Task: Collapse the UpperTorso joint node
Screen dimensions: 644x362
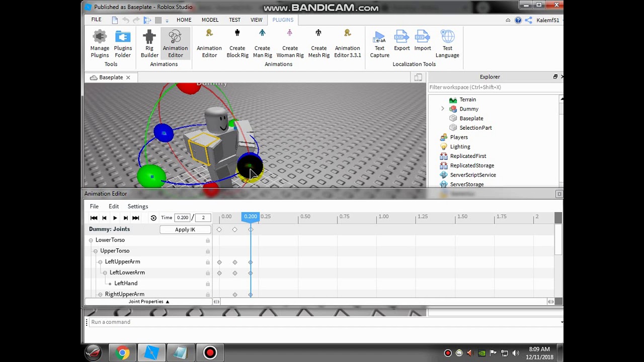Action: click(96, 251)
